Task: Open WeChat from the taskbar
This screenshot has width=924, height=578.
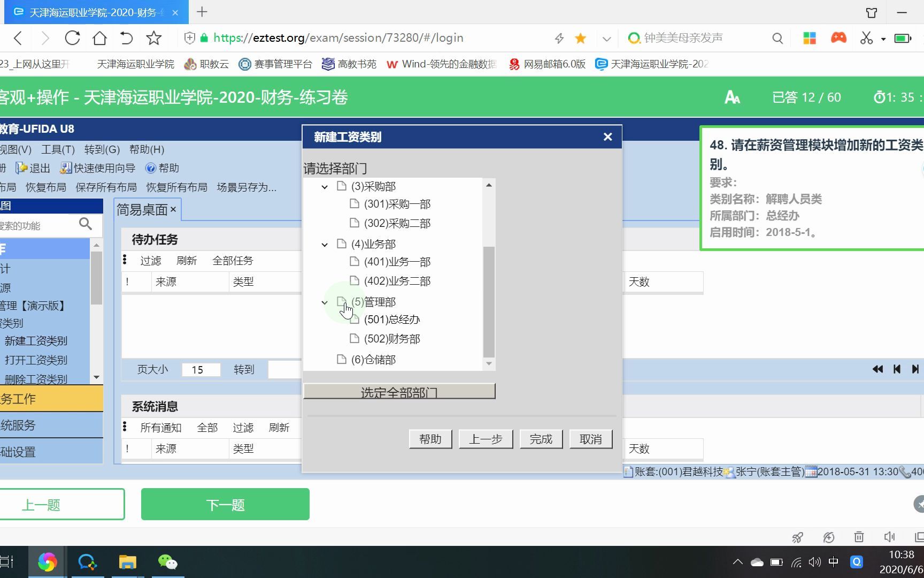Action: 167,562
